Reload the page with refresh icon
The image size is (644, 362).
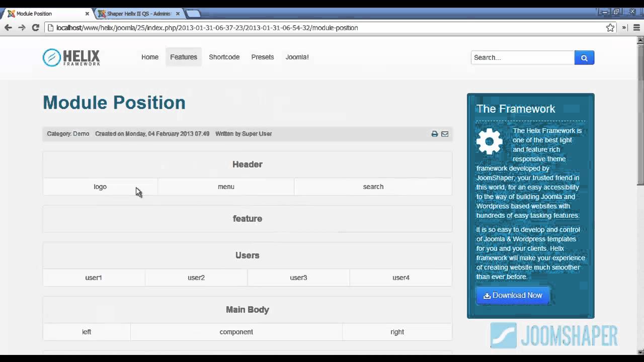coord(35,28)
